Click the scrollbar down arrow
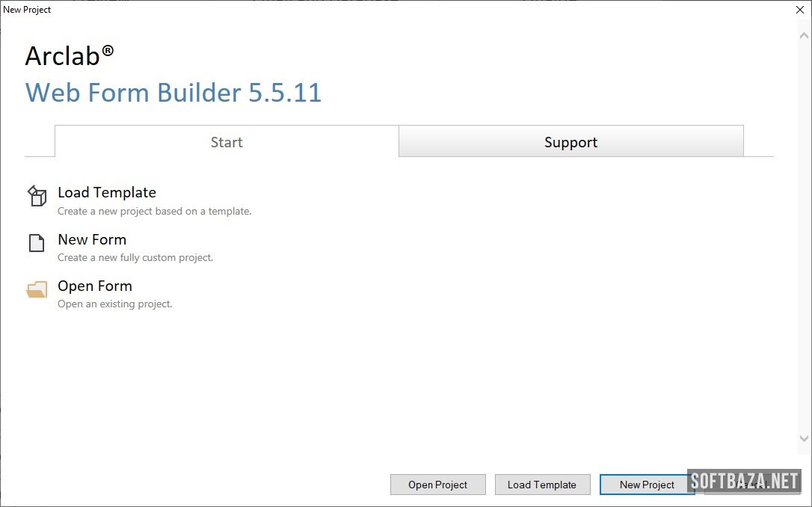Screen dimensions: 812x507 [804, 439]
